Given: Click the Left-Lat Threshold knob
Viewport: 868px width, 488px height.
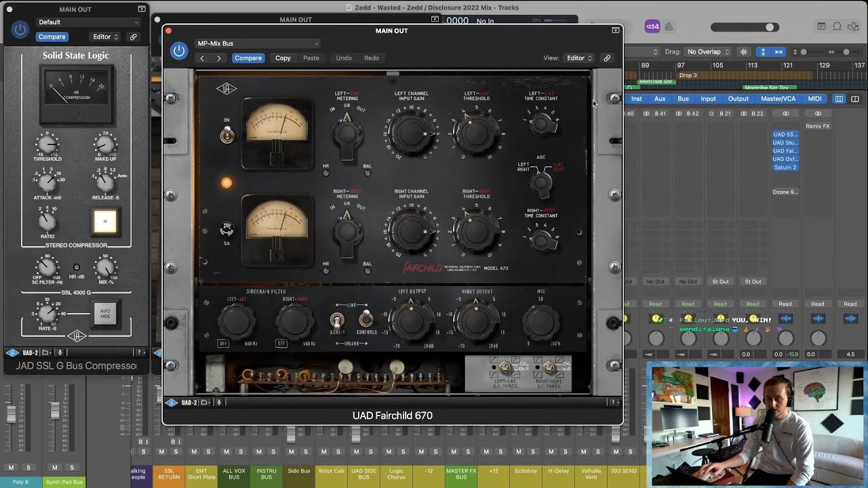Looking at the screenshot, I should [x=476, y=133].
